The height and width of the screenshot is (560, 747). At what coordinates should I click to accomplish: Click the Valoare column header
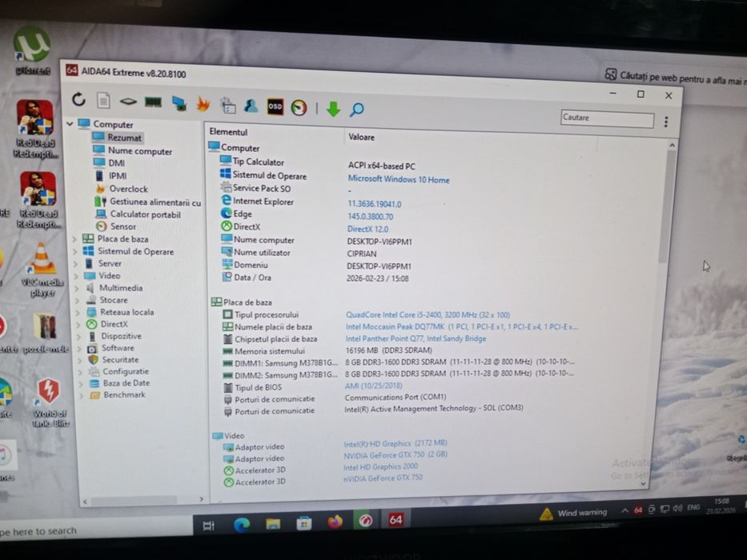(x=362, y=137)
